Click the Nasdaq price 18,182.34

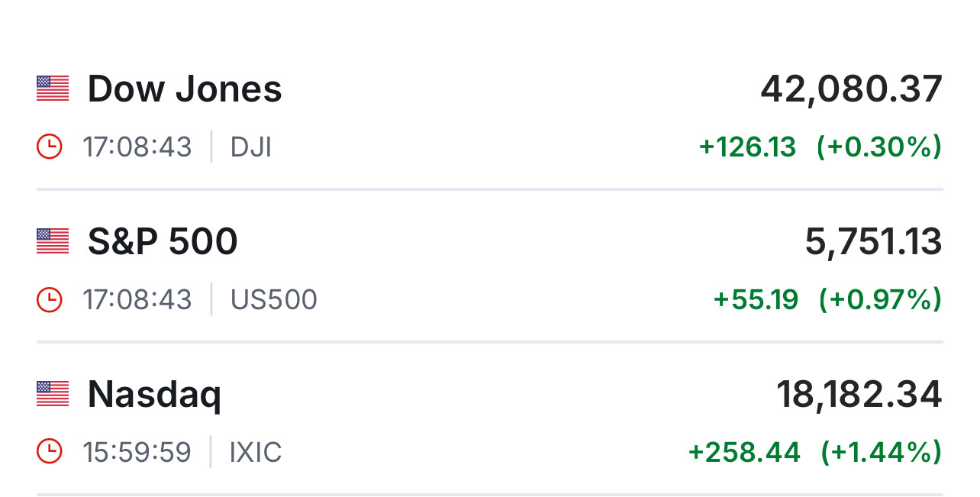tap(859, 394)
